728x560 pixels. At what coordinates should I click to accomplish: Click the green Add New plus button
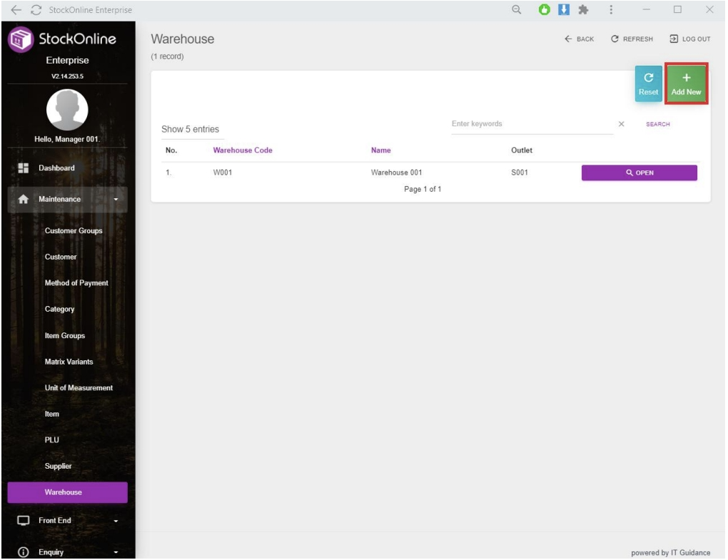[x=686, y=84]
